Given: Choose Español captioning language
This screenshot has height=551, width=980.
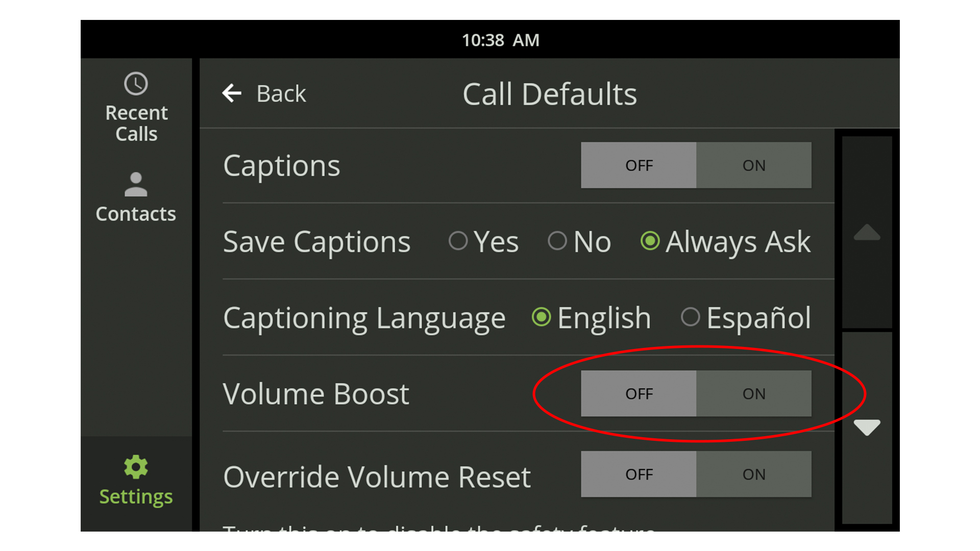Looking at the screenshot, I should pos(746,318).
